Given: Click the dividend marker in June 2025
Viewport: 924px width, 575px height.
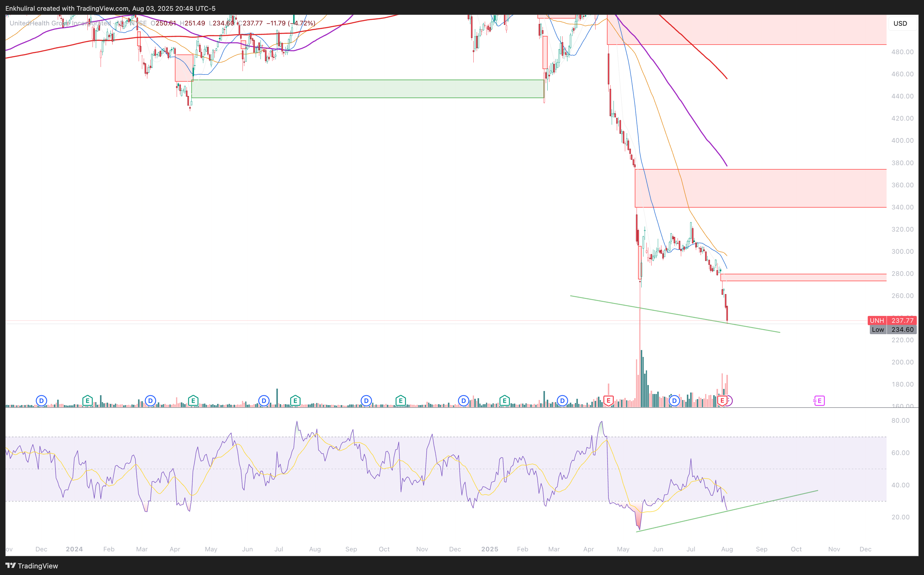Looking at the screenshot, I should coord(674,401).
